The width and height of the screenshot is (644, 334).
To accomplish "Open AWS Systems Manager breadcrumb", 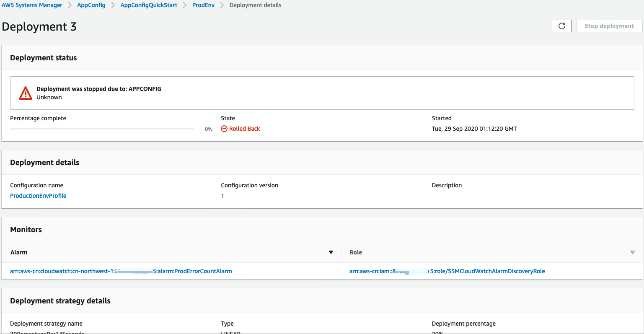I will [x=32, y=5].
